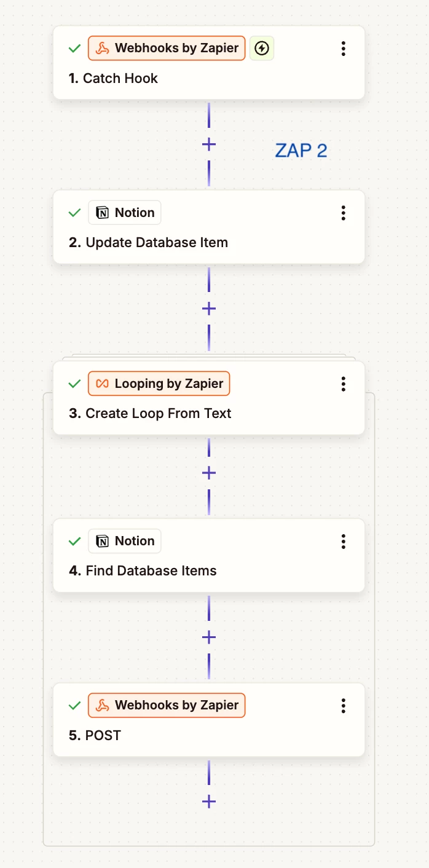This screenshot has width=429, height=868.
Task: Open the Find Database Items step card
Action: click(209, 556)
